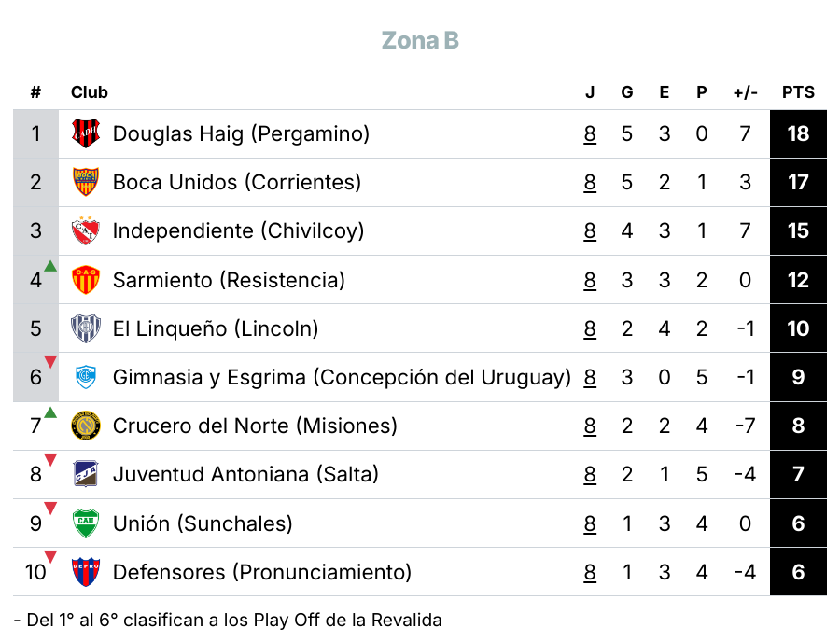Viewport: 840px width, 642px height.
Task: Click the Unión Sunchales crest icon
Action: pos(86,523)
